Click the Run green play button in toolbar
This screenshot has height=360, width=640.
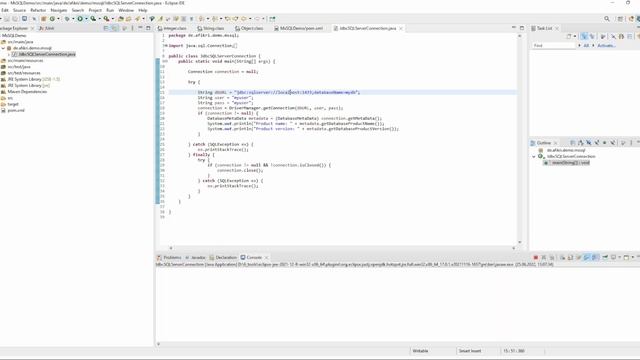coord(80,19)
